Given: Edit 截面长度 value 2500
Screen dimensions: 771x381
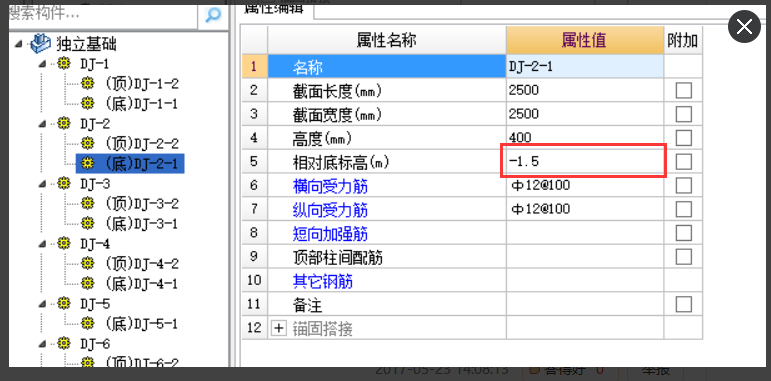Looking at the screenshot, I should pos(585,90).
